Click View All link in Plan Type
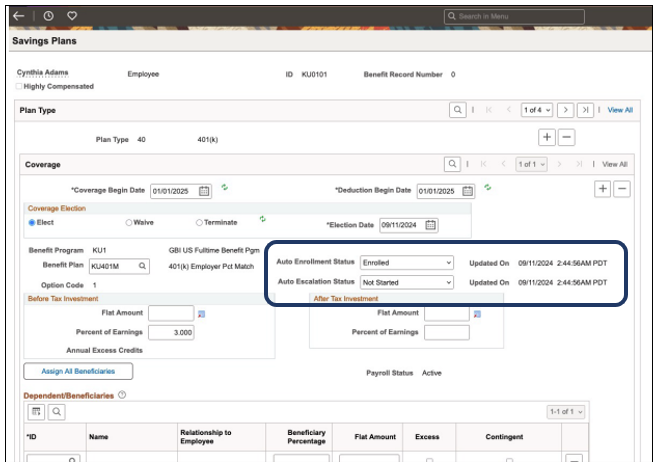 click(619, 110)
